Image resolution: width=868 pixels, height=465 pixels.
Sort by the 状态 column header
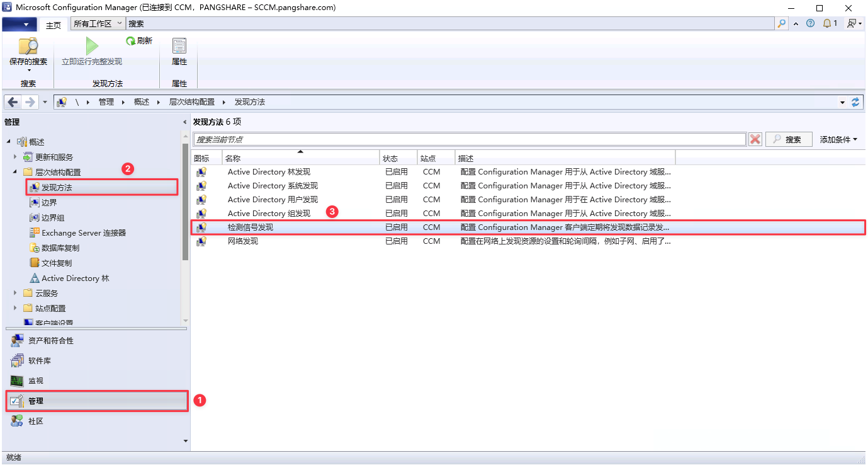(x=398, y=158)
